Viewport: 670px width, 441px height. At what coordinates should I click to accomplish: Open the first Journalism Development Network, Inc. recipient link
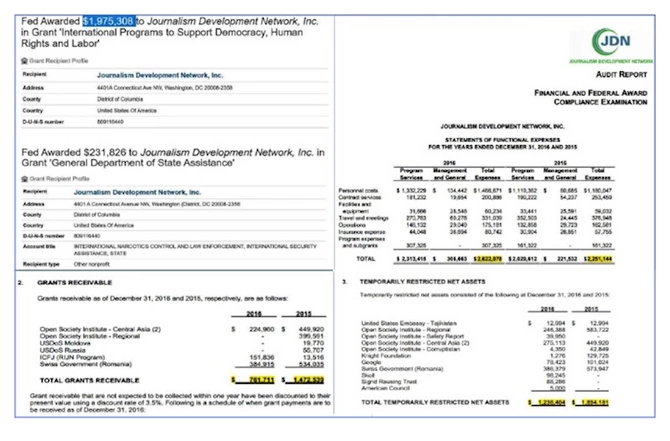(x=160, y=75)
